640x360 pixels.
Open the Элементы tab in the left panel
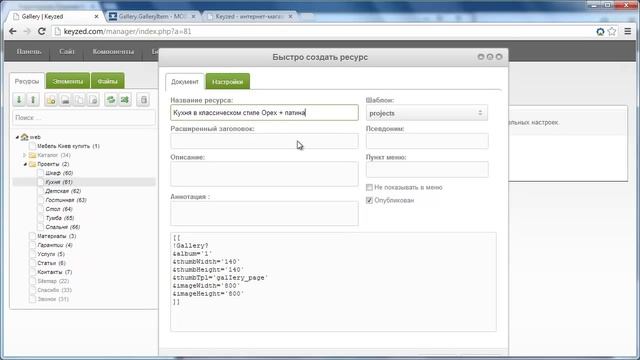click(x=68, y=81)
